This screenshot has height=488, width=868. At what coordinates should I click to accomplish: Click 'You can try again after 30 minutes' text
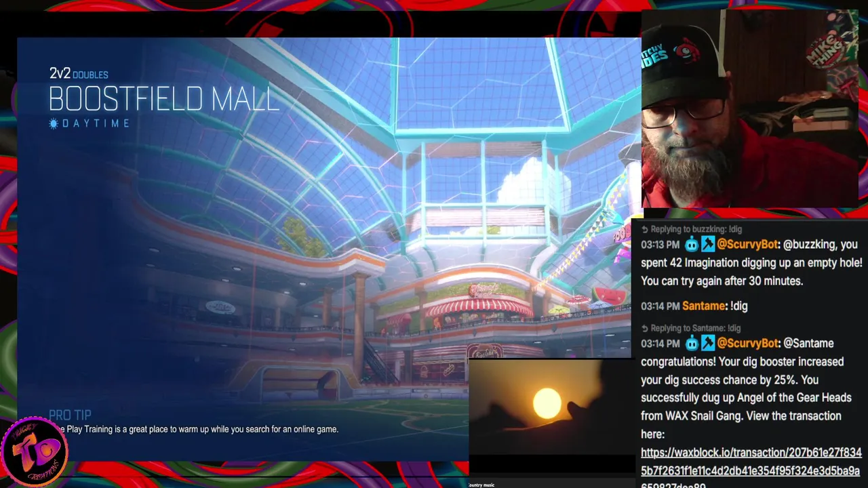tap(722, 281)
